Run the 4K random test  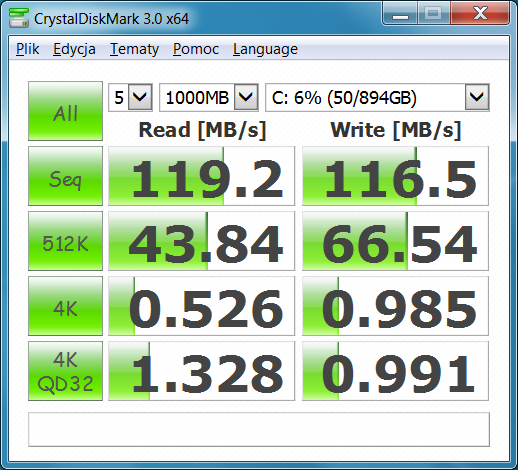(x=65, y=306)
